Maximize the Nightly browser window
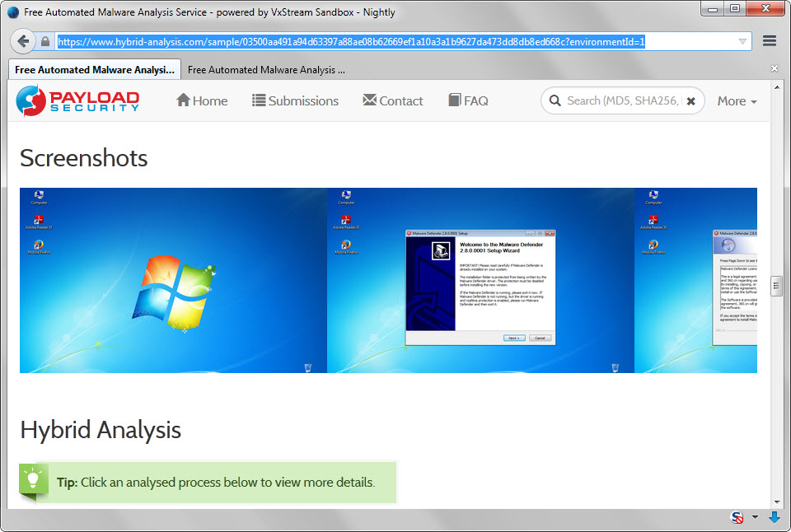 734,8
